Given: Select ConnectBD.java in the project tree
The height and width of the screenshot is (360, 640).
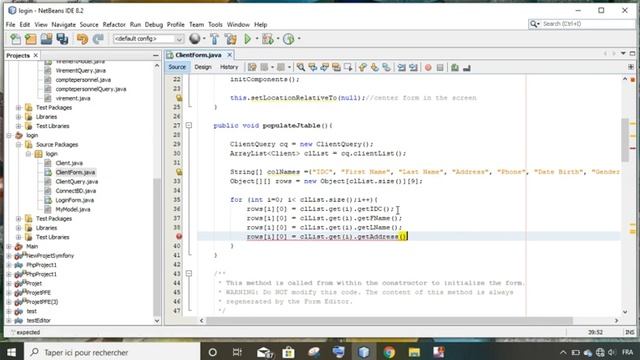Looking at the screenshot, I should click(x=76, y=191).
